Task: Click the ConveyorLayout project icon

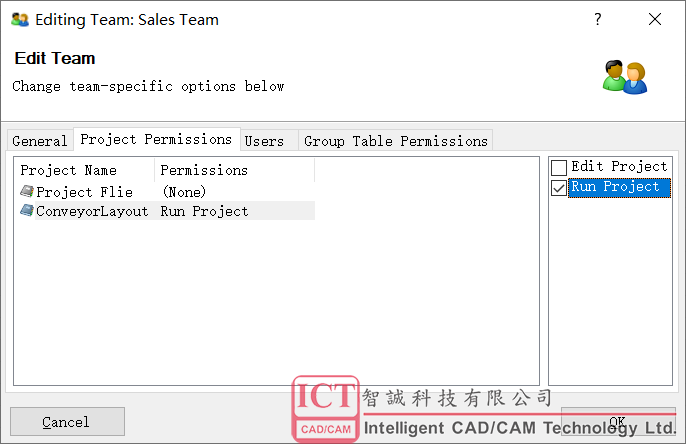Action: (x=27, y=210)
